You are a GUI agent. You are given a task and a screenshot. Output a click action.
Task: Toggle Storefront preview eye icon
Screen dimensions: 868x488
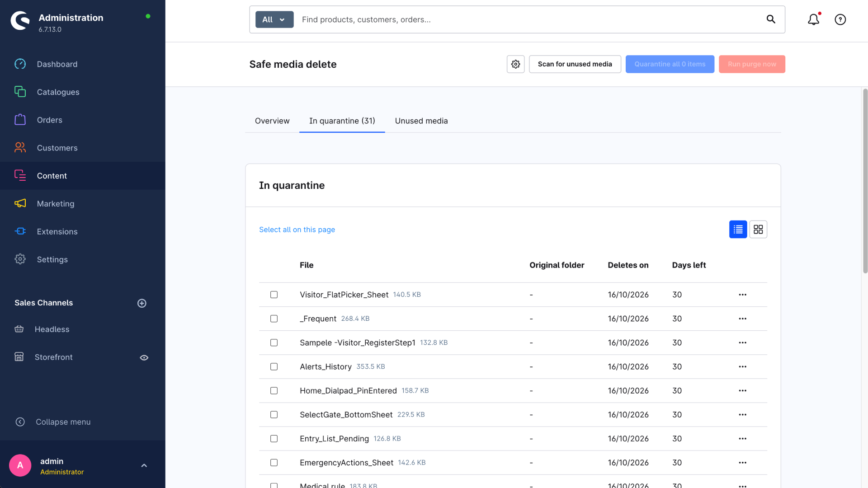[x=144, y=357]
